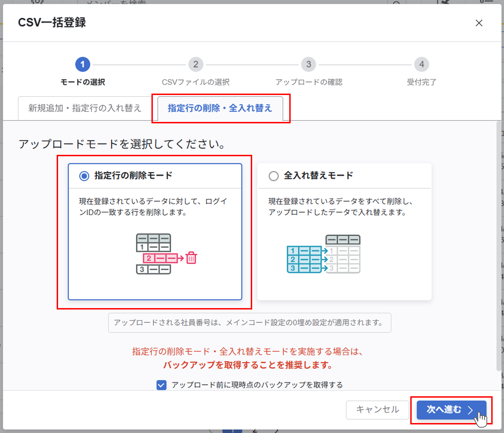Viewport: 504px width, 433px height.
Task: Uncheck the backup before upload checkbox
Action: (161, 385)
